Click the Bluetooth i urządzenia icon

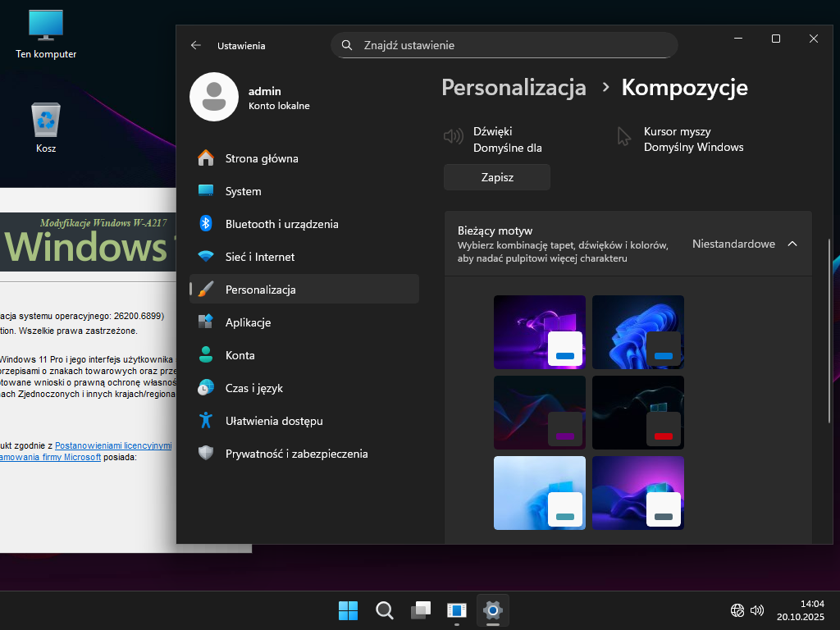pos(207,224)
